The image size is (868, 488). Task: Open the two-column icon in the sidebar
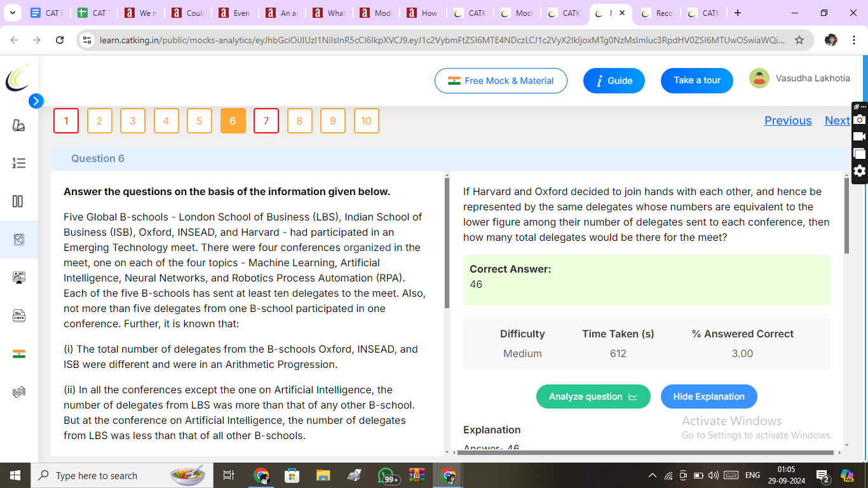point(18,201)
